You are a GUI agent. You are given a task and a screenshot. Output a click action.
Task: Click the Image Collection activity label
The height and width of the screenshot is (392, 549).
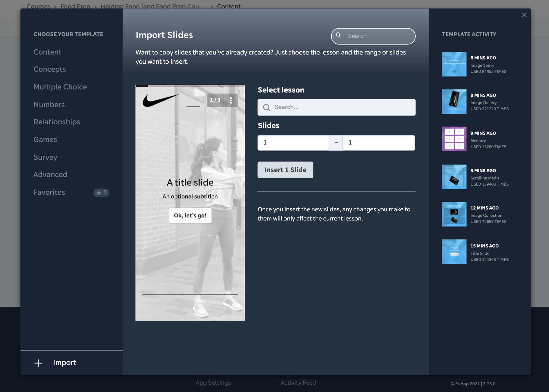pos(486,215)
